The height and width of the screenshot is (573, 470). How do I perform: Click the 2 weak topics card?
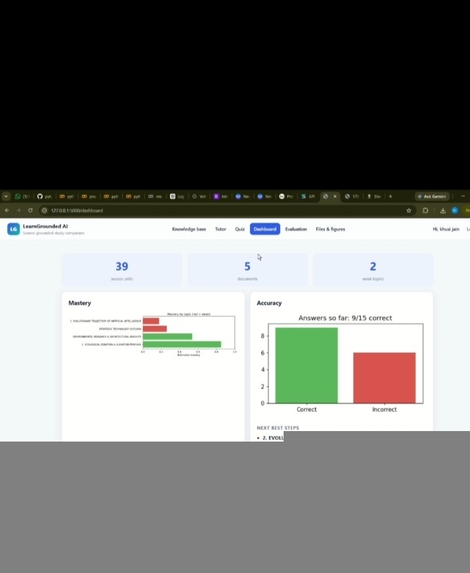coord(373,270)
